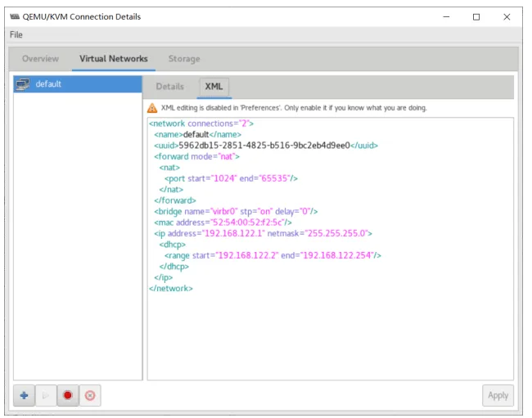
Task: Add a new virtual network
Action: pos(24,395)
